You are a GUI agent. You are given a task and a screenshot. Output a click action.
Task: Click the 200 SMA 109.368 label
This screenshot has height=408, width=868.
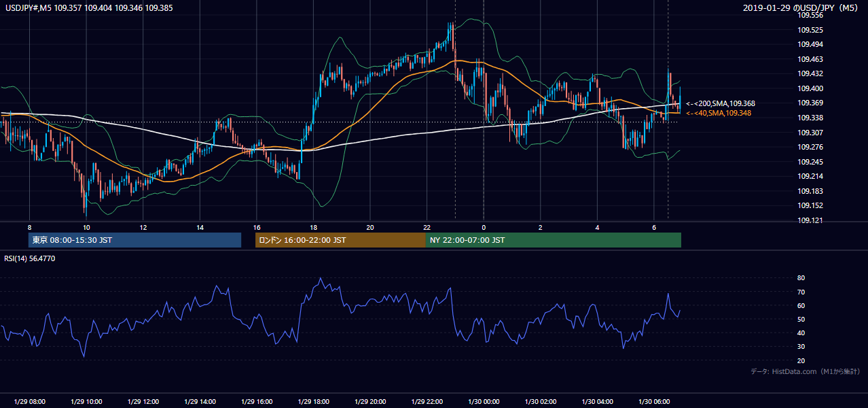coord(720,103)
